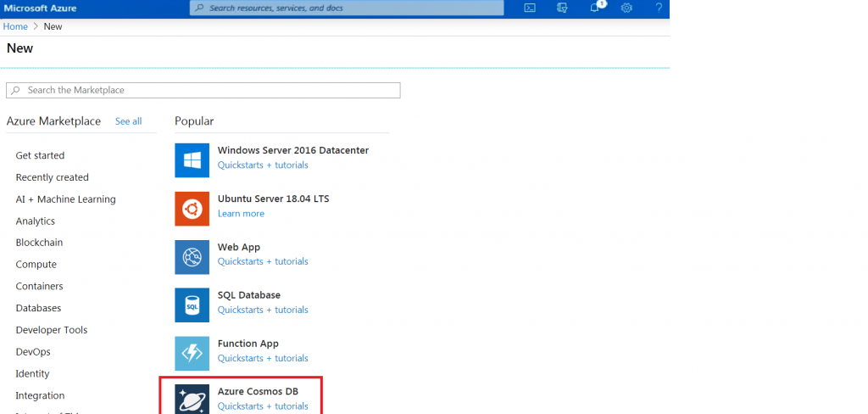Select the Databases category
This screenshot has height=414, width=868.
(x=38, y=308)
